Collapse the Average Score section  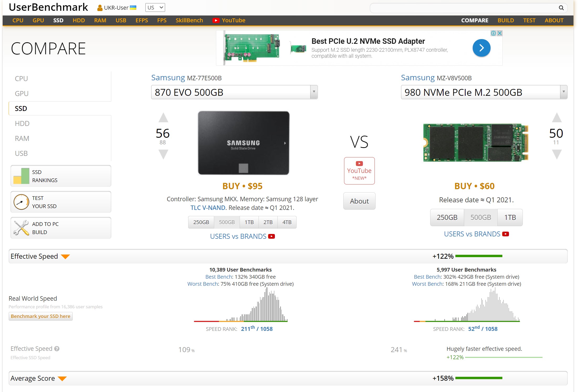coord(62,379)
